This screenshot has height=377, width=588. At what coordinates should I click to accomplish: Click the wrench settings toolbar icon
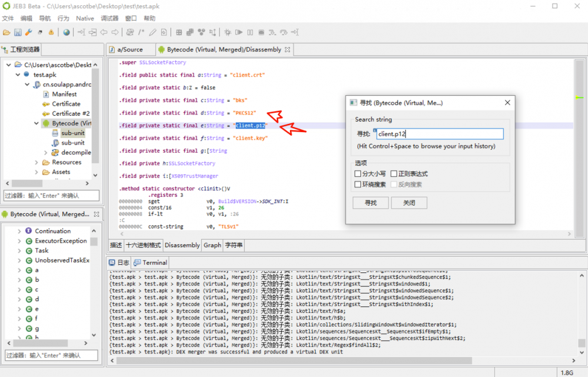point(28,32)
